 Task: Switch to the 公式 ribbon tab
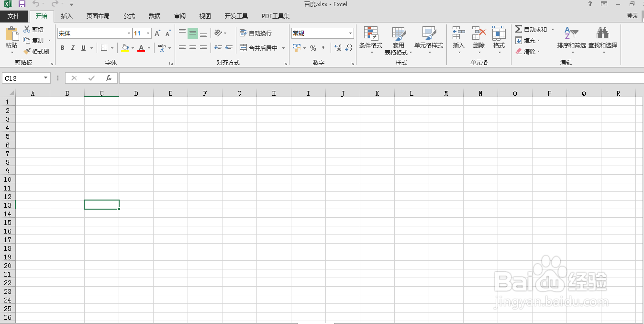coord(128,16)
